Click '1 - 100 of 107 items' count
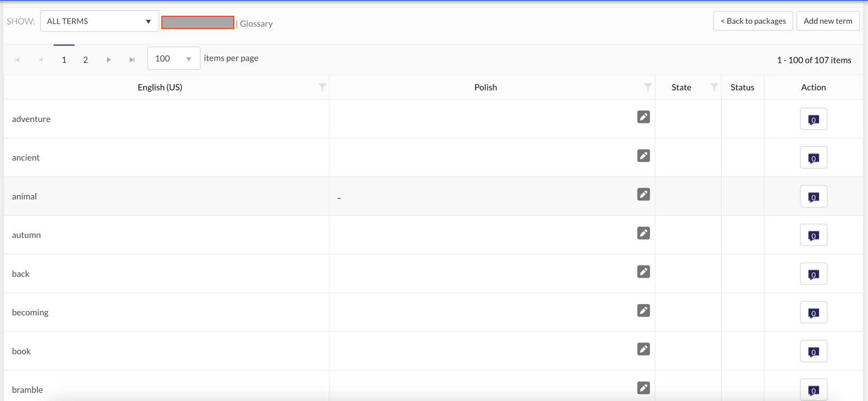Image resolution: width=868 pixels, height=401 pixels. (814, 60)
